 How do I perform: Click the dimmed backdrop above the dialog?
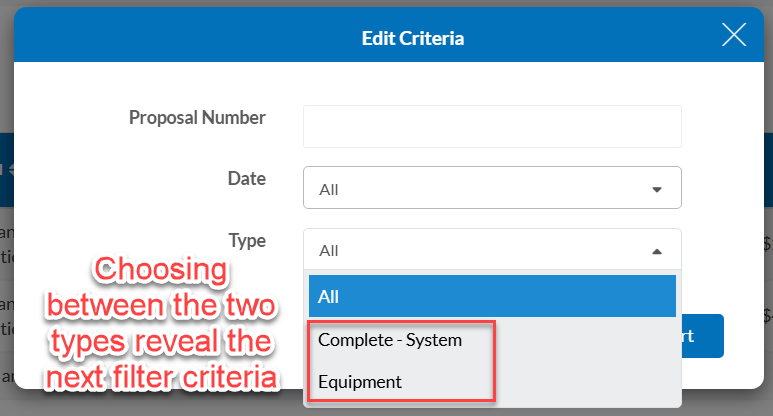(386, 3)
